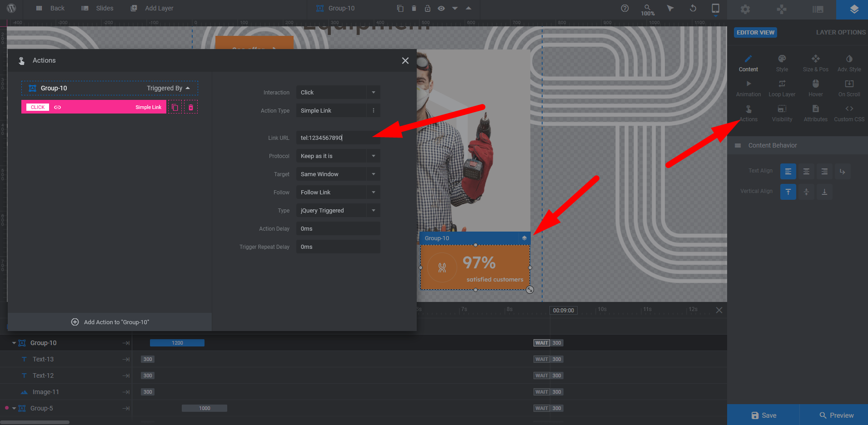Go Back to slider overview

(50, 8)
